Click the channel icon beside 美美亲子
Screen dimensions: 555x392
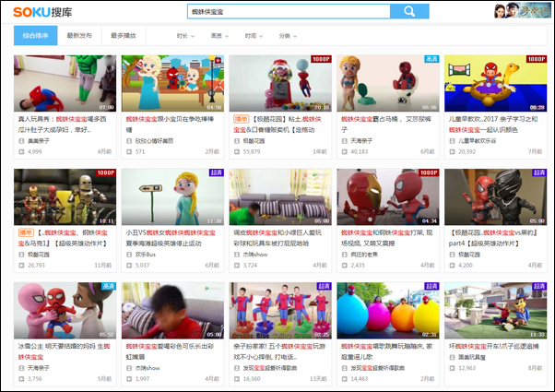(x=21, y=141)
